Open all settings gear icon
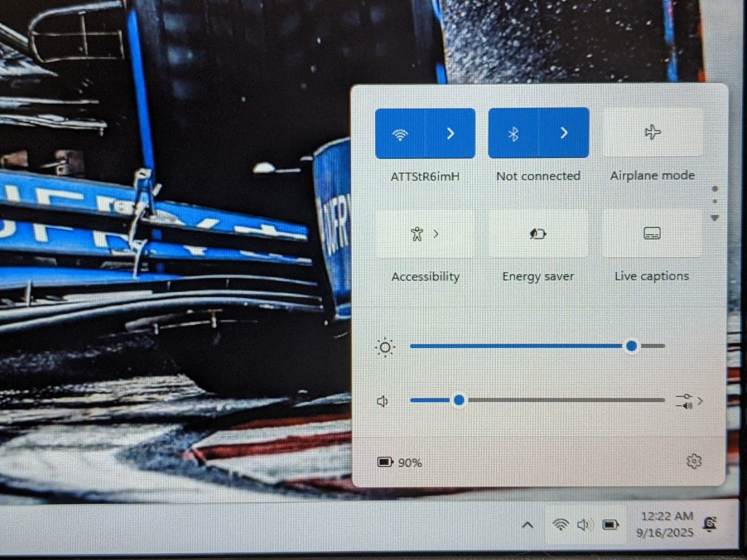Image resolution: width=747 pixels, height=560 pixels. 694,461
